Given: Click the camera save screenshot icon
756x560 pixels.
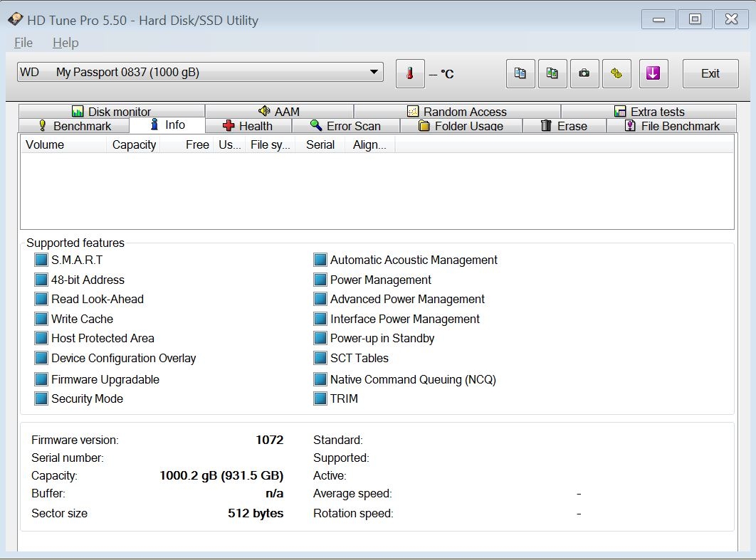Looking at the screenshot, I should (x=584, y=74).
